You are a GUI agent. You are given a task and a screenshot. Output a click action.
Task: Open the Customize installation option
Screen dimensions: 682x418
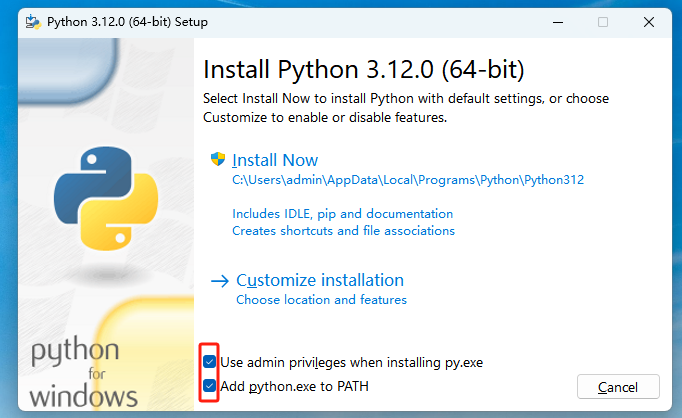coord(320,280)
